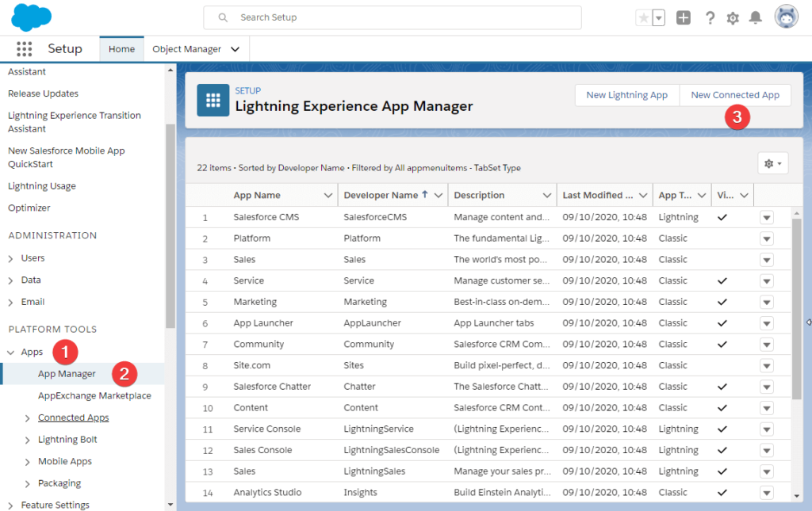Select App Manager in the sidebar
The width and height of the screenshot is (812, 511).
(x=67, y=374)
